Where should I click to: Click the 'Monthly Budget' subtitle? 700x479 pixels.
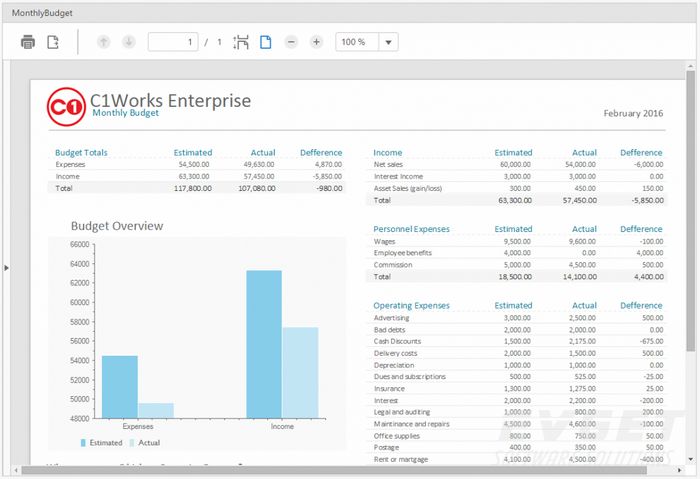pyautogui.click(x=125, y=113)
